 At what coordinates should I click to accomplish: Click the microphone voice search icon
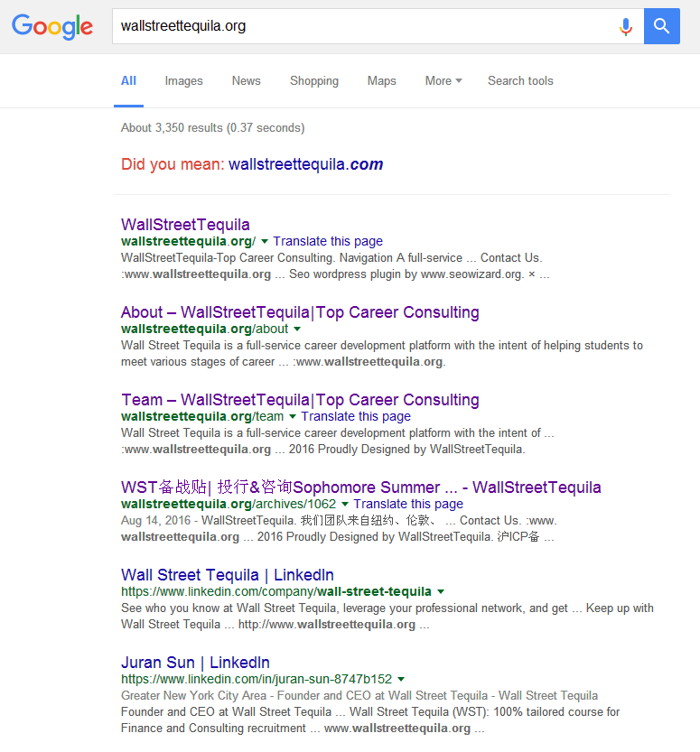point(626,26)
